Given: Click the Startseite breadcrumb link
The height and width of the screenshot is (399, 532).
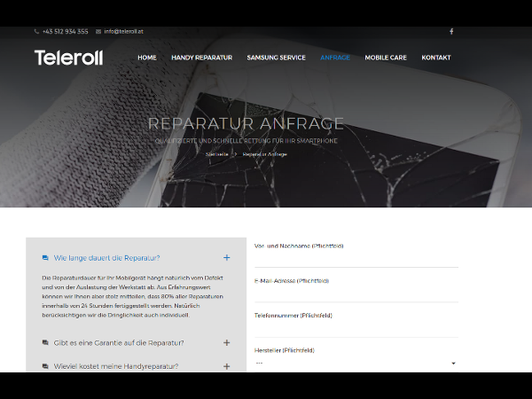Looking at the screenshot, I should [x=217, y=153].
